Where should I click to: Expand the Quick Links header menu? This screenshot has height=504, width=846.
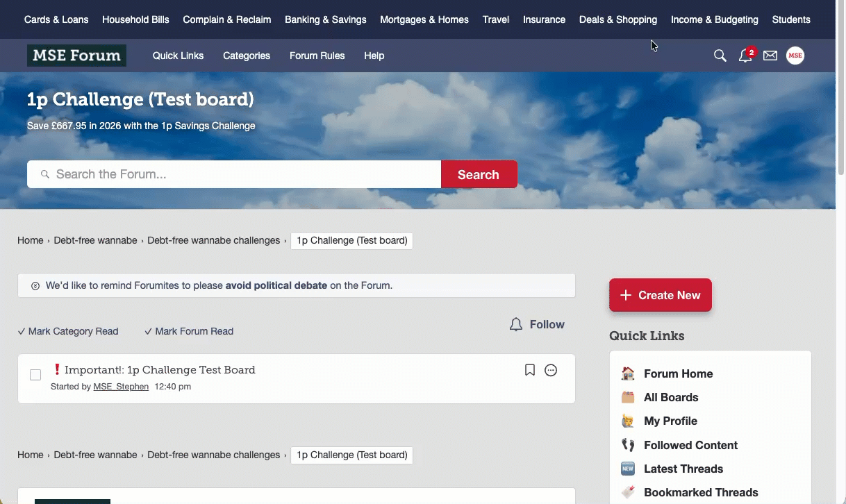point(178,56)
